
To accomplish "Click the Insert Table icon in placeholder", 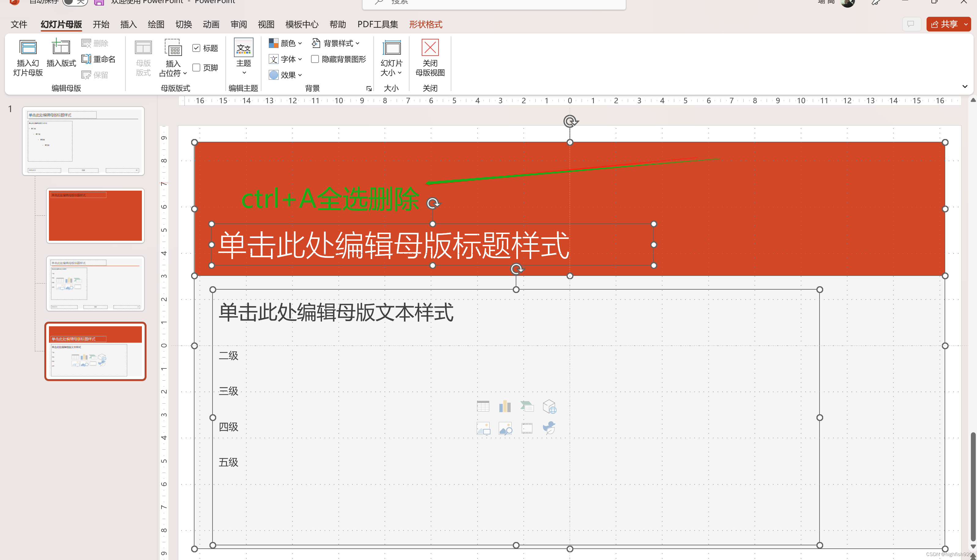I will coord(483,406).
